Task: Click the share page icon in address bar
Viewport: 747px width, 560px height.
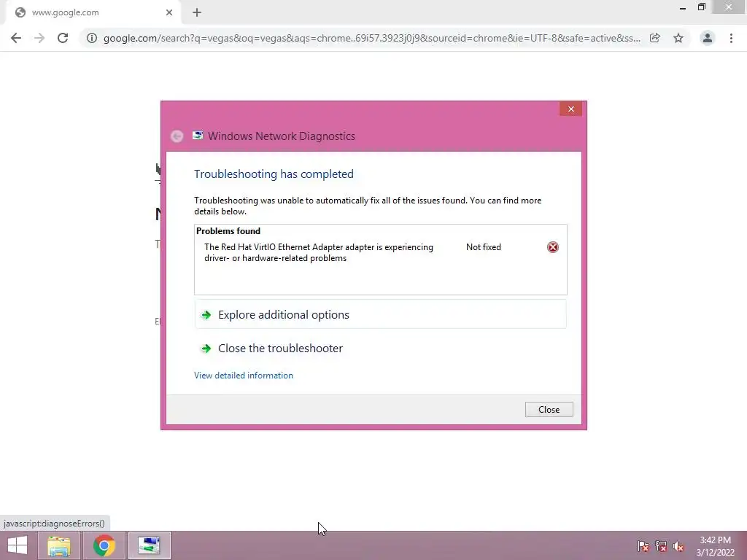Action: pos(655,38)
